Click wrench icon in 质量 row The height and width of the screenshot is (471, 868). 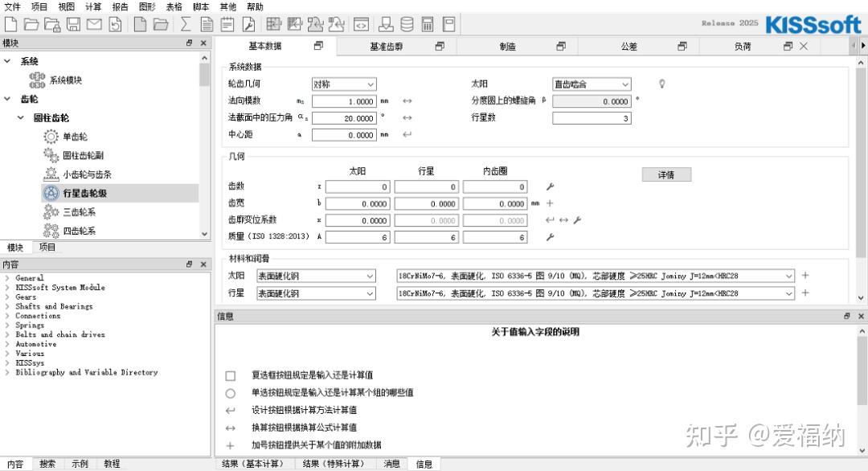(551, 237)
